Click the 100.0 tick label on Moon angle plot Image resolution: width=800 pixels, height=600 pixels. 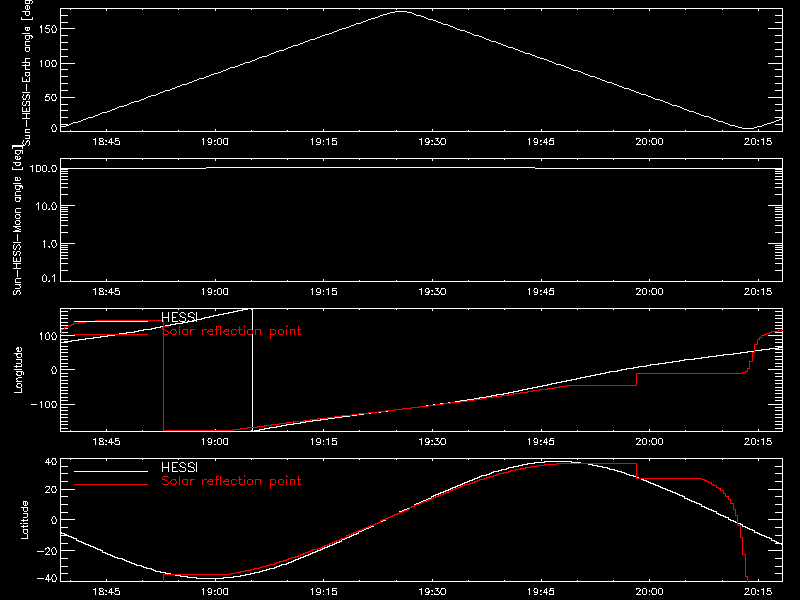(43, 169)
